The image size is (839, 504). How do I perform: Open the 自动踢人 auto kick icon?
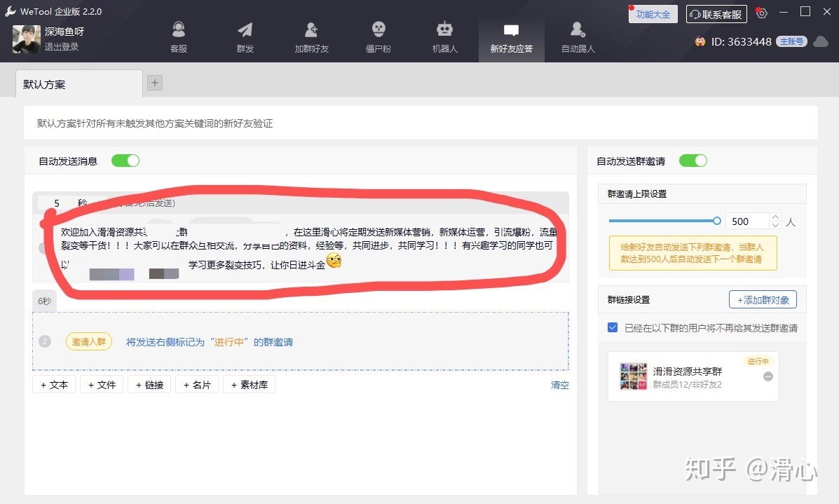(x=578, y=36)
